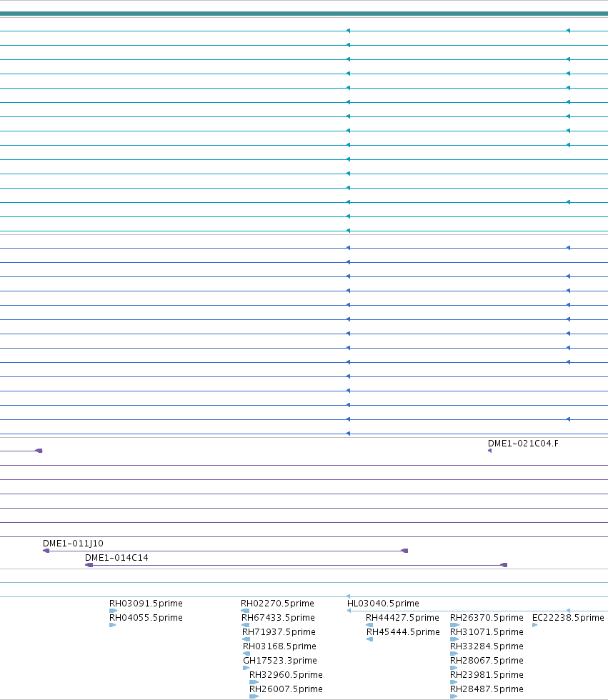Click the arrow glyph beneath GH17523.3prime
The image size is (608, 700).
pyautogui.click(x=246, y=668)
